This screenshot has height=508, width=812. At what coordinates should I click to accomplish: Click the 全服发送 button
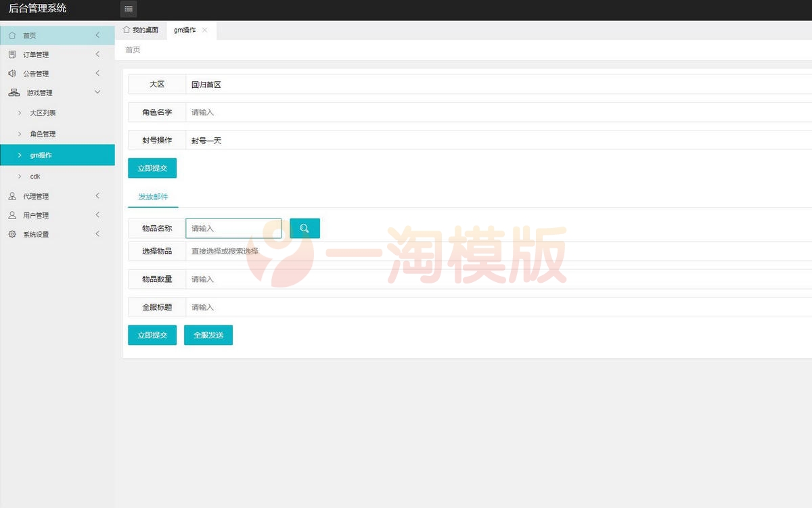(x=208, y=335)
